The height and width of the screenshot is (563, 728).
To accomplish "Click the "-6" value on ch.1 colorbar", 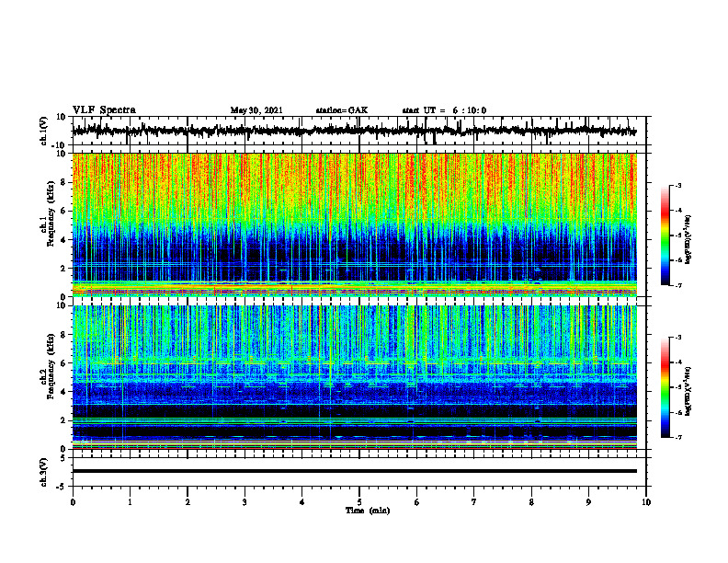I will (x=677, y=260).
